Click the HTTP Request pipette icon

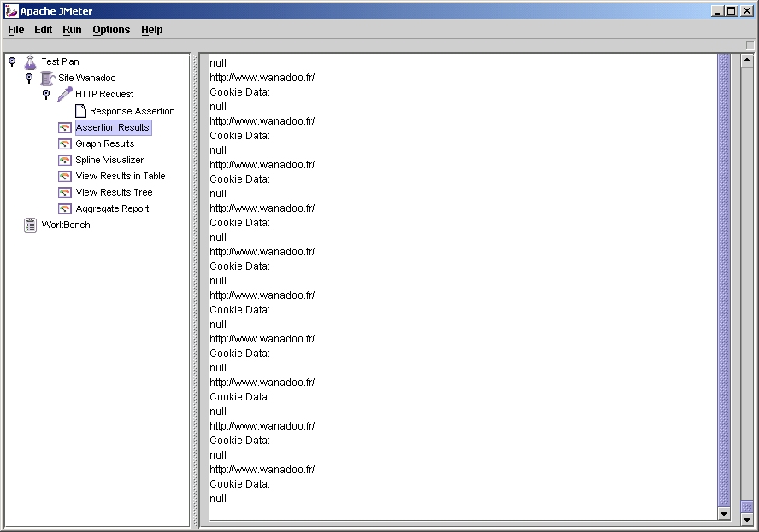coord(64,94)
